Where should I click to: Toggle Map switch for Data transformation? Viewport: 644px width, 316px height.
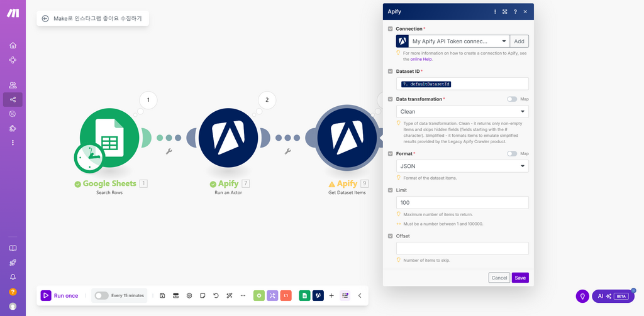512,99
